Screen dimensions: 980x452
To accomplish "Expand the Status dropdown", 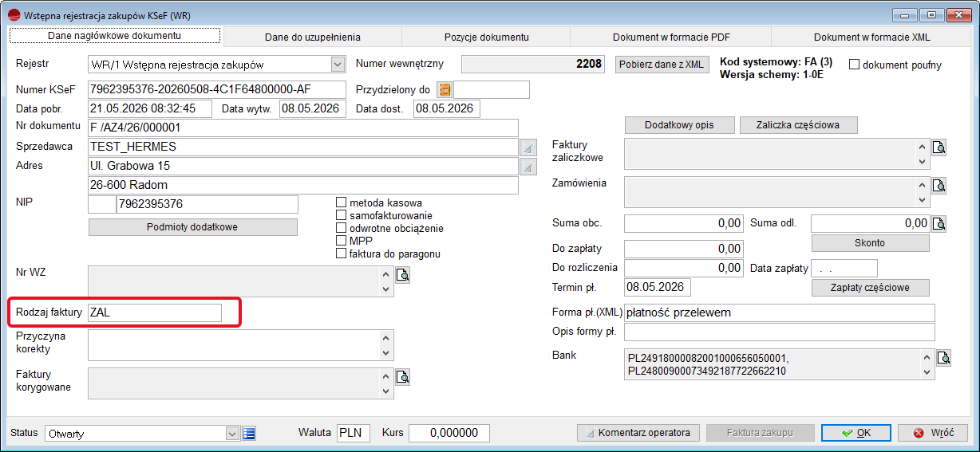I will click(x=232, y=434).
